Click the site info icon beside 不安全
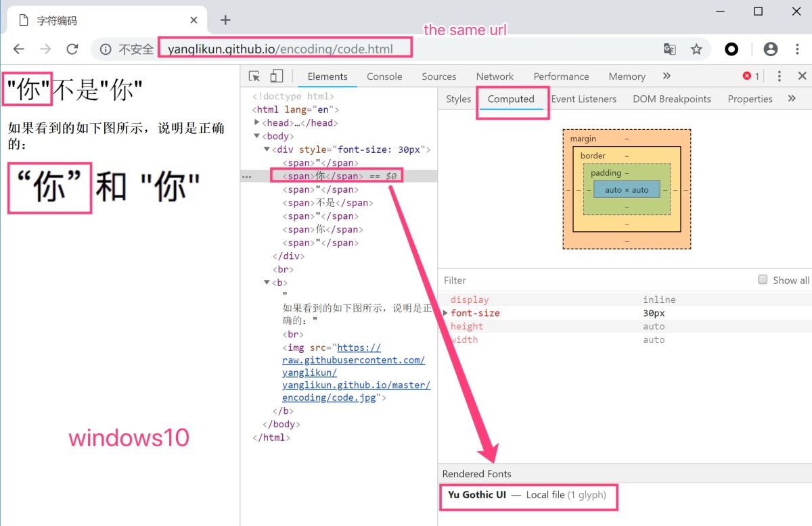This screenshot has width=812, height=526. tap(106, 49)
